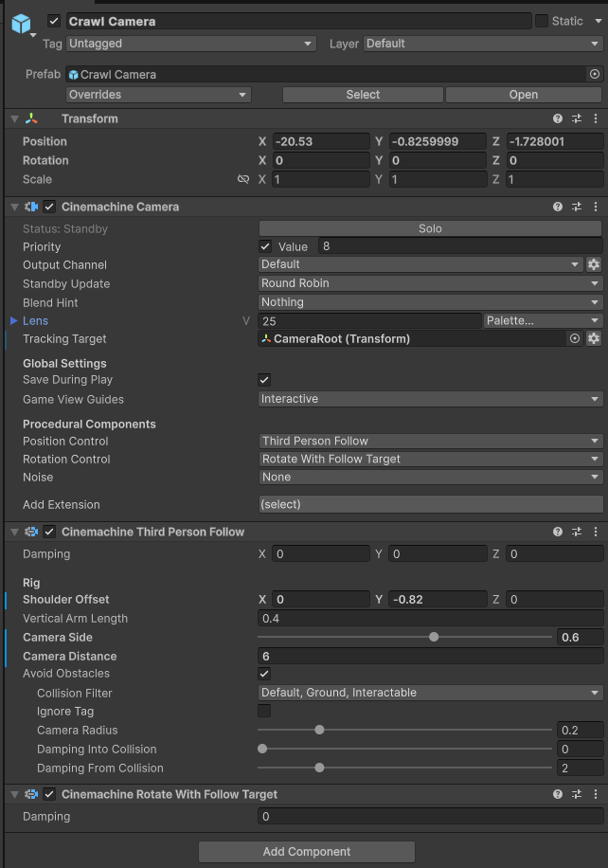The height and width of the screenshot is (868, 608).
Task: Click the Tracking Target object picker
Action: (575, 339)
